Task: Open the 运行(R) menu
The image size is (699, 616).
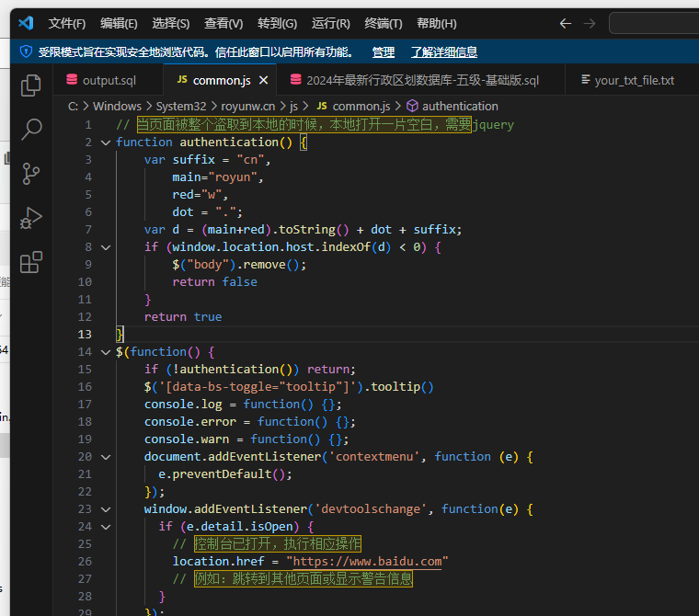Action: (331, 23)
